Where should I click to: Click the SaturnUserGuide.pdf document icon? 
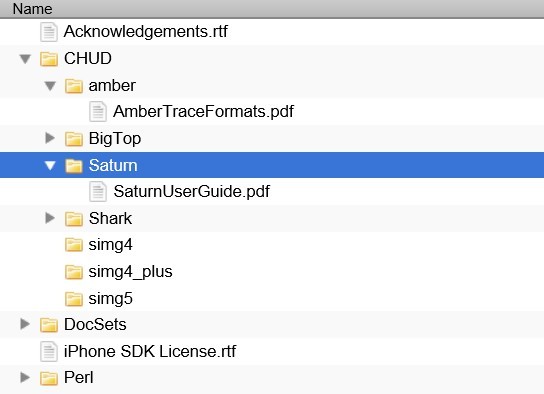[x=98, y=191]
